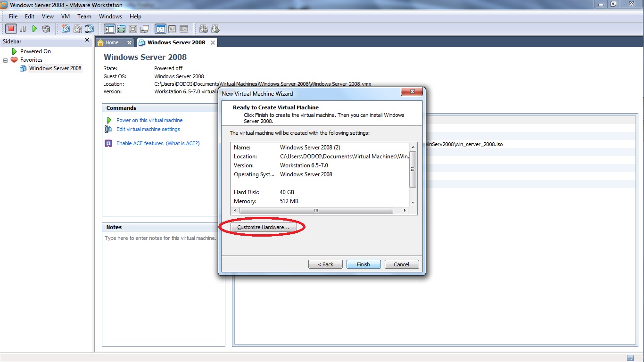Close the Home tab
This screenshot has height=362, width=644.
(x=129, y=42)
